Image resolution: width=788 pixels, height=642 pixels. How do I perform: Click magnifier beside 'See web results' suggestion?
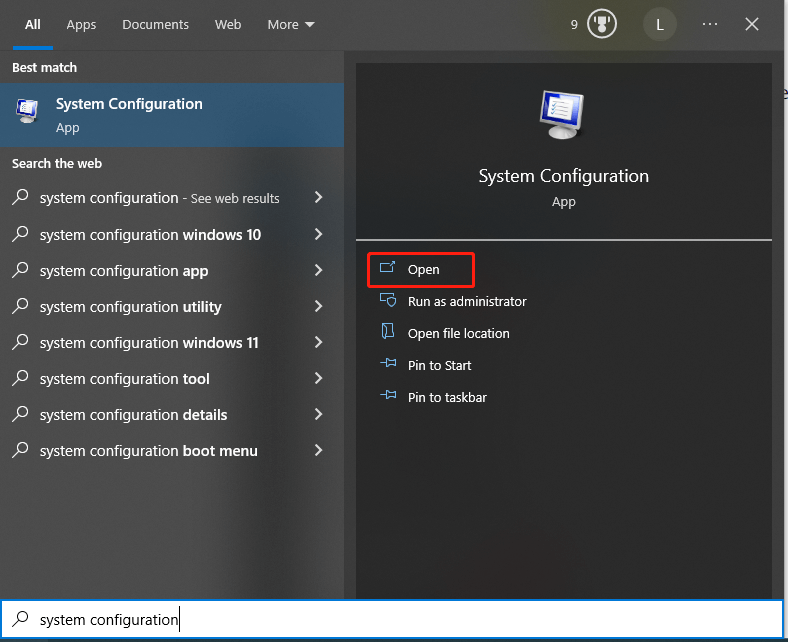click(x=20, y=197)
